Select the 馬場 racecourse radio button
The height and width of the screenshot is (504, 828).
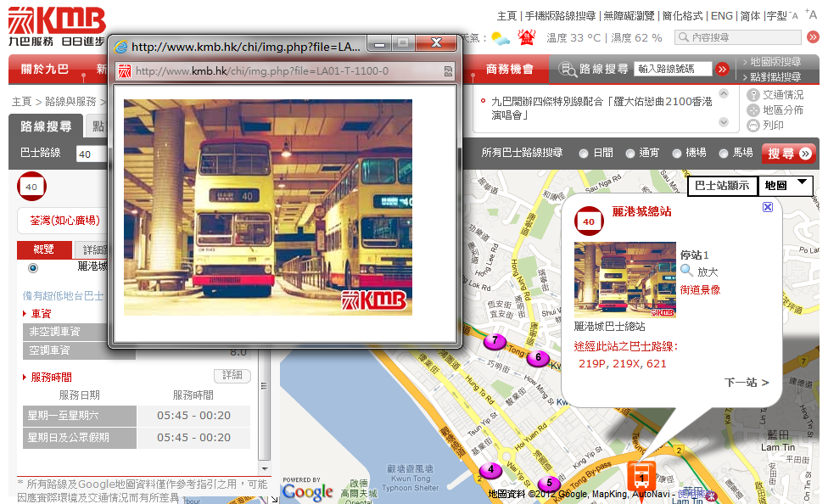[724, 154]
